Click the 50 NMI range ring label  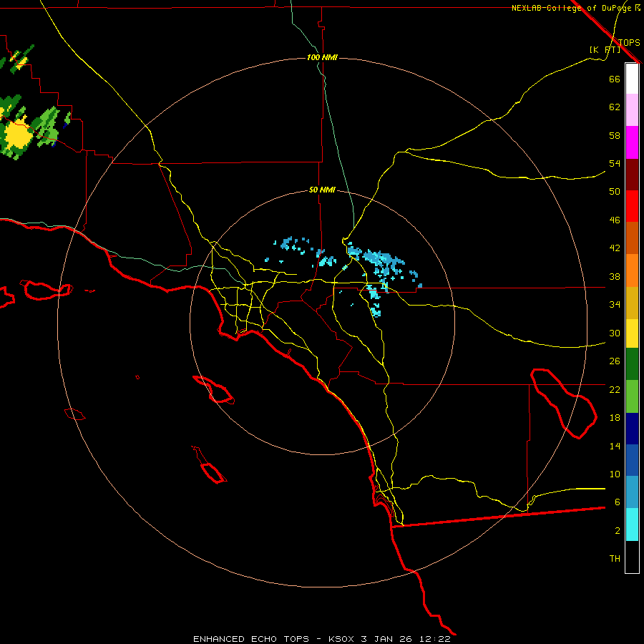[x=322, y=190]
